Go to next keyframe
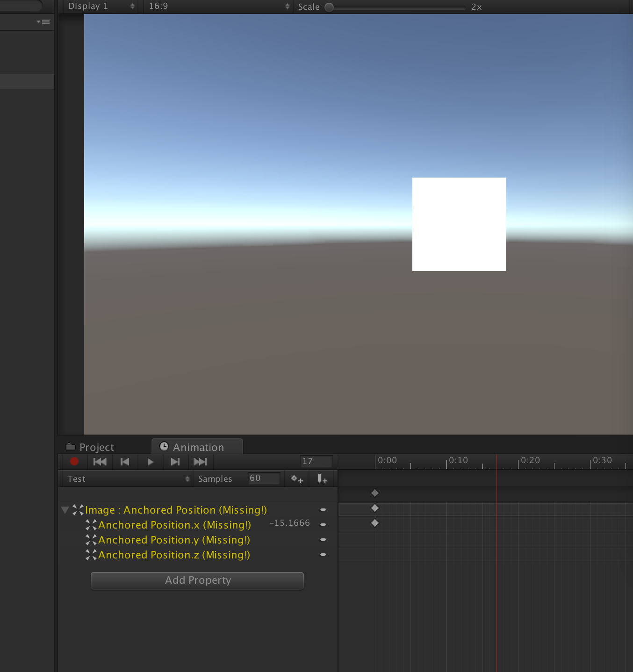The height and width of the screenshot is (672, 633). pos(175,462)
